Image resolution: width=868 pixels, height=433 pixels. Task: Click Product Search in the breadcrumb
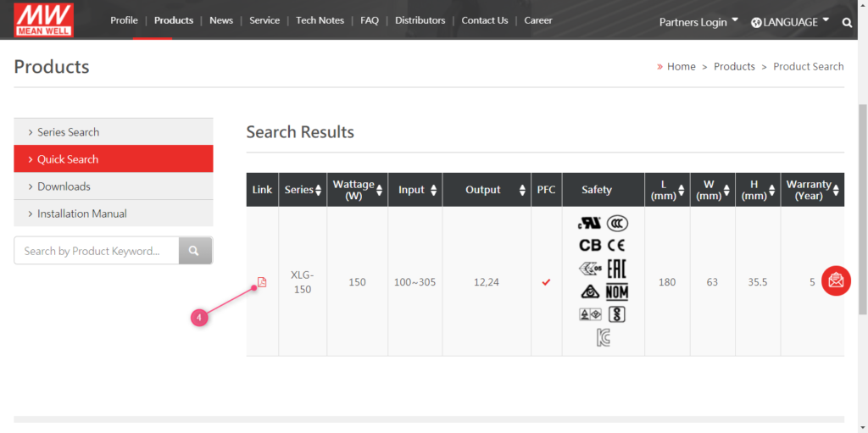coord(809,66)
